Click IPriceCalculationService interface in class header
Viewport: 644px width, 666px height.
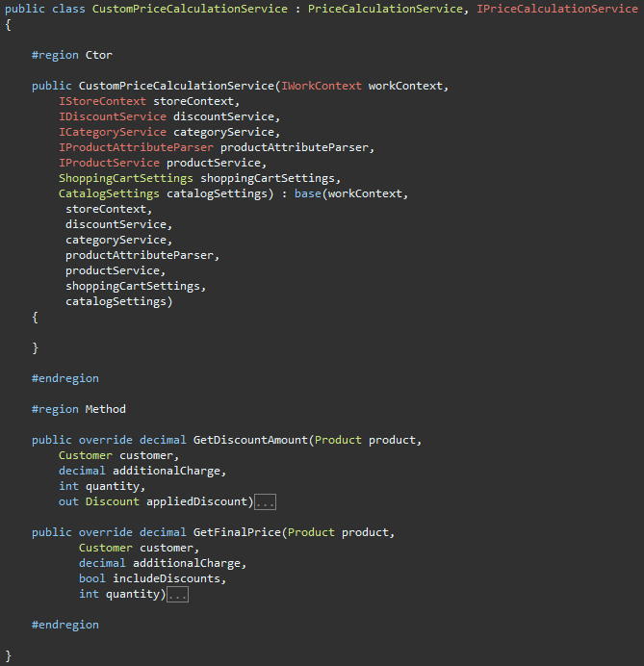[x=557, y=9]
